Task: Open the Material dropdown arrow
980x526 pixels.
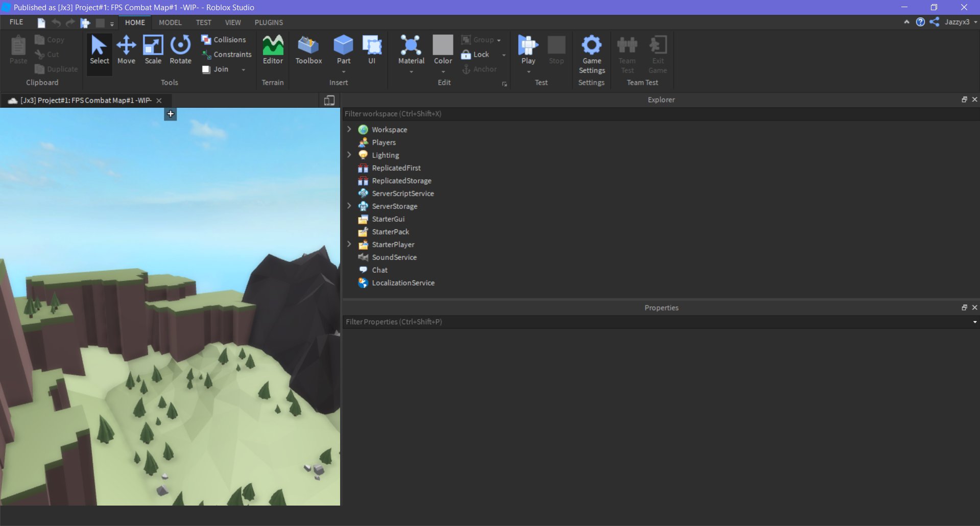Action: tap(411, 72)
